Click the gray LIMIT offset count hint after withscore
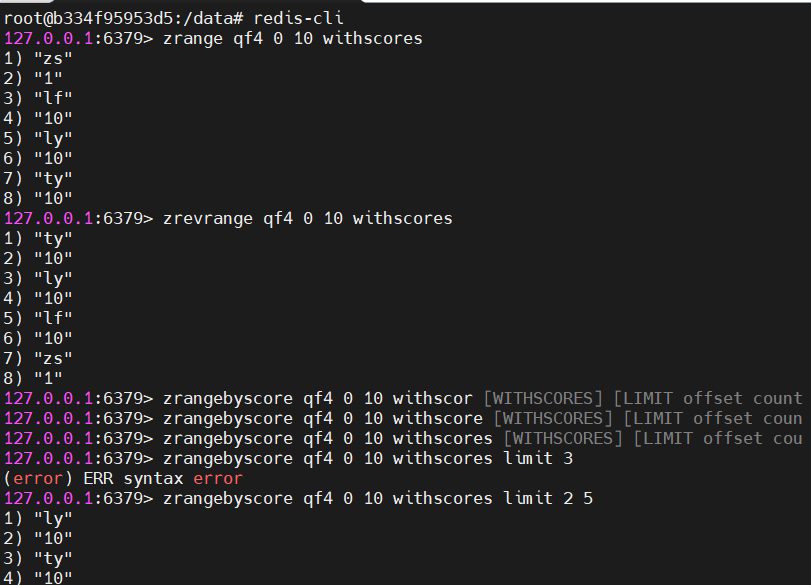The image size is (811, 585). coord(713,418)
